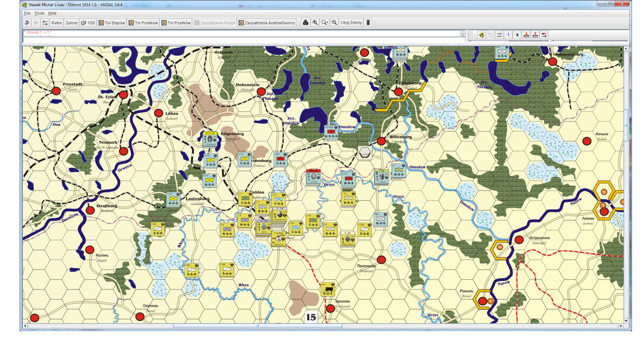This screenshot has height=357, width=644.
Task: Click the Neumark town marker
Action: (x=123, y=151)
